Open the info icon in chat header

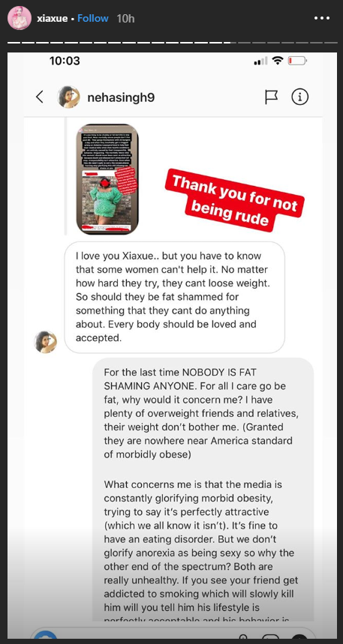click(x=299, y=97)
